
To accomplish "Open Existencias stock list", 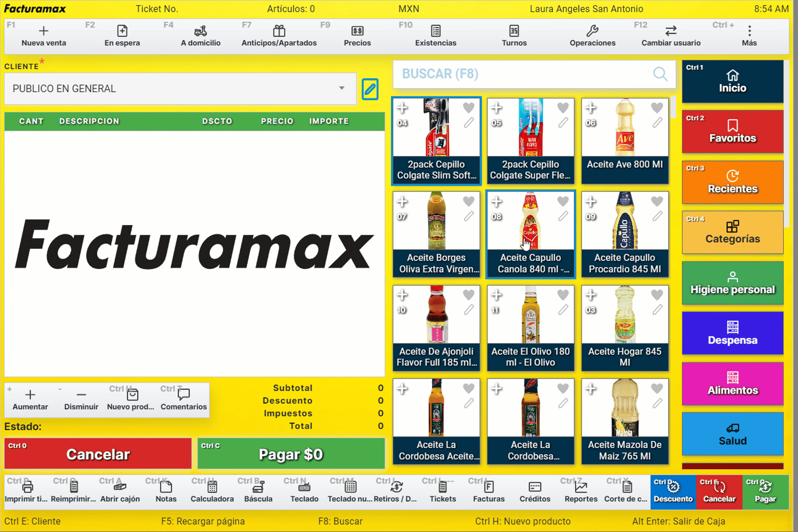I will pyautogui.click(x=436, y=36).
